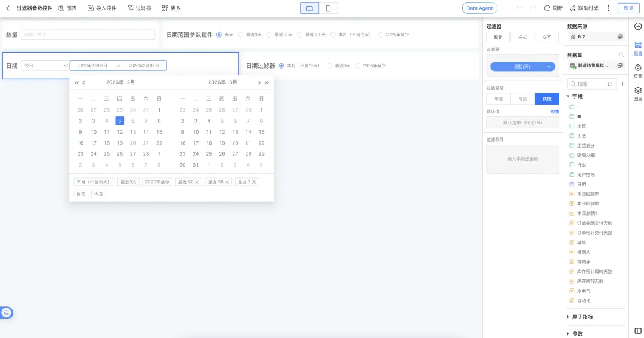Switch to the 样式 tab
The height and width of the screenshot is (338, 644).
click(x=522, y=38)
